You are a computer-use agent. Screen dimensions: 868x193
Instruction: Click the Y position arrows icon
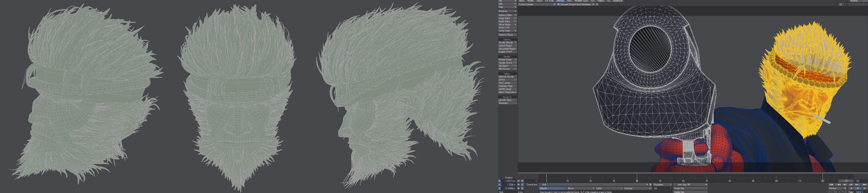tap(519, 185)
